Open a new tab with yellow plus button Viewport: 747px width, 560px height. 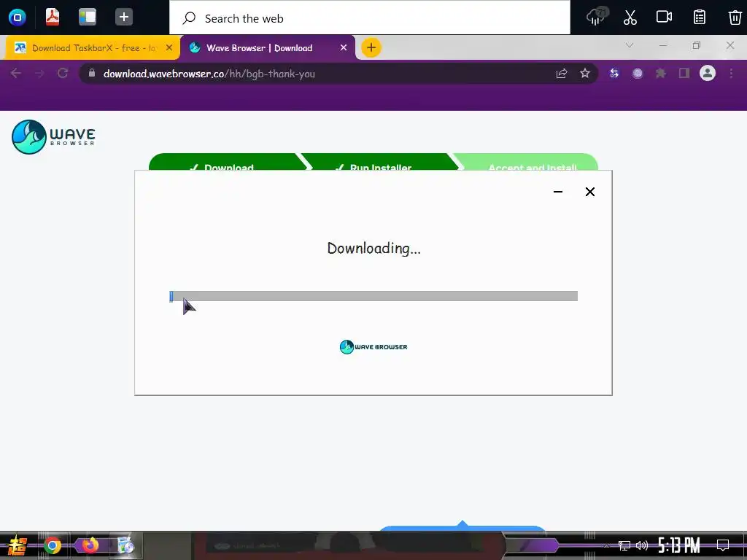371,47
